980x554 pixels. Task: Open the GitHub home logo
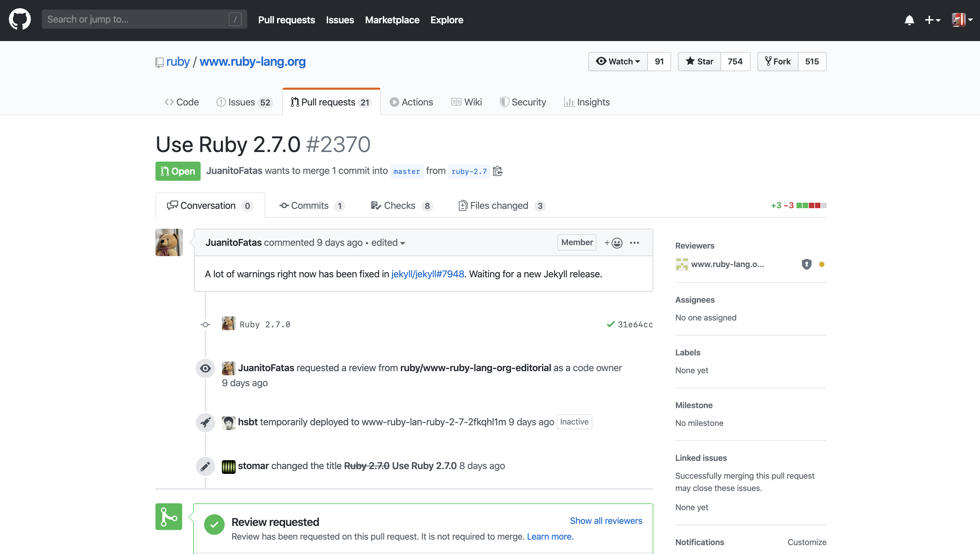tap(20, 20)
